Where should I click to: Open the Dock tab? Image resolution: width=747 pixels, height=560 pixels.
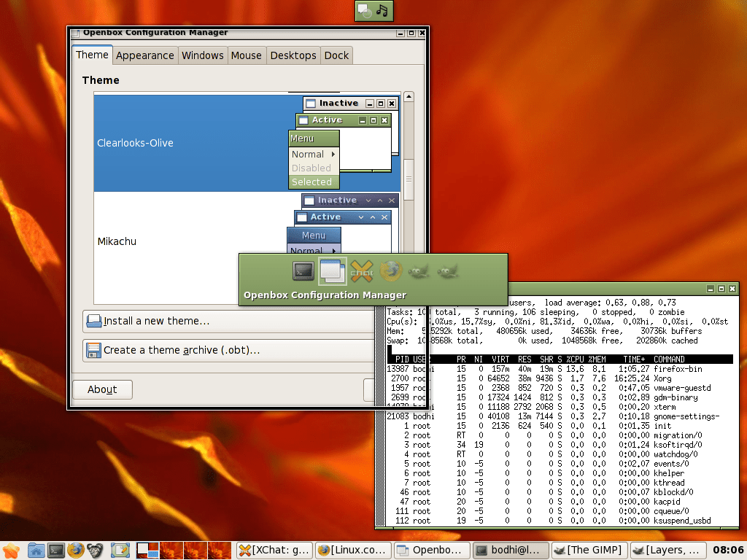336,55
